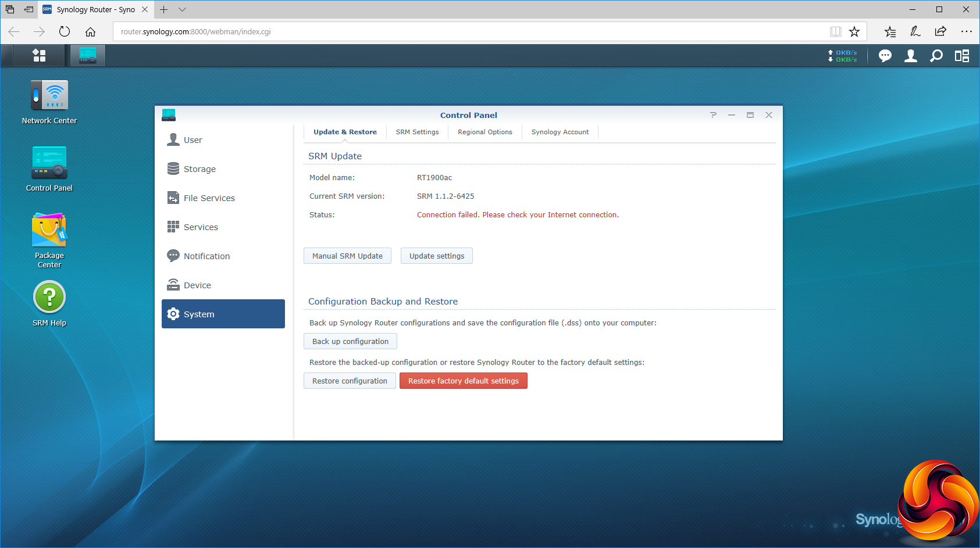The height and width of the screenshot is (548, 980).
Task: Set these tabs aside
Action: point(28,9)
